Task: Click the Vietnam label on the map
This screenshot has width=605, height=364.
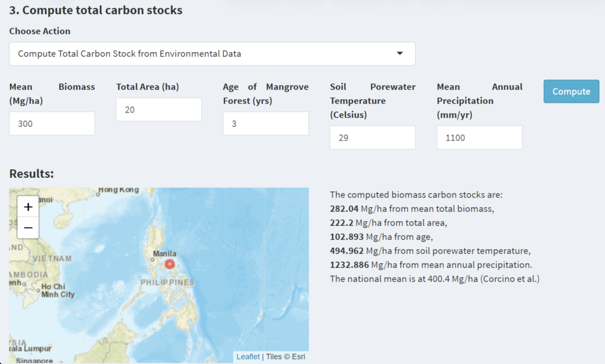Action: coord(52,259)
